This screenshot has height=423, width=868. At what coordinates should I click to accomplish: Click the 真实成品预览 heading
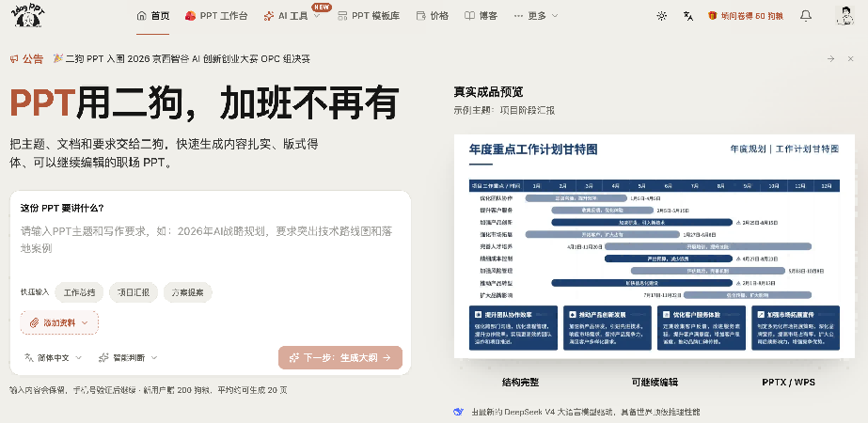tap(489, 92)
